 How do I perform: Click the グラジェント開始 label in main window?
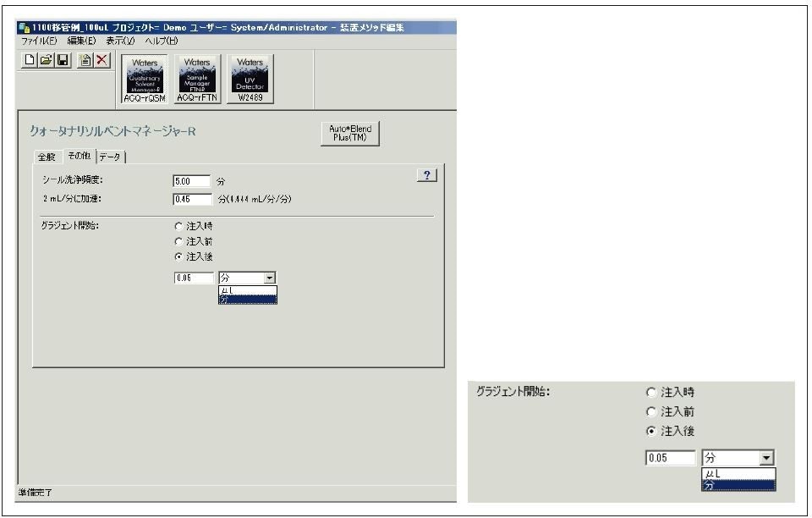69,226
